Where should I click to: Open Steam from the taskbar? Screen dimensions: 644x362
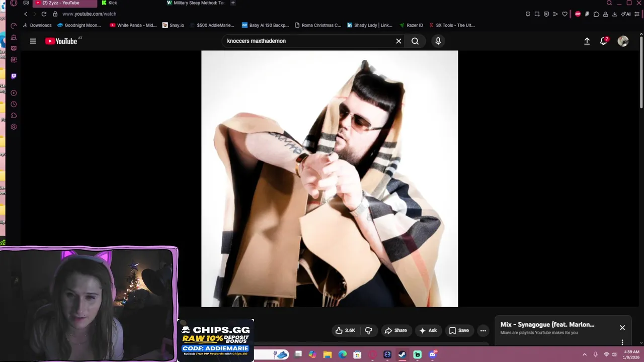click(x=403, y=354)
